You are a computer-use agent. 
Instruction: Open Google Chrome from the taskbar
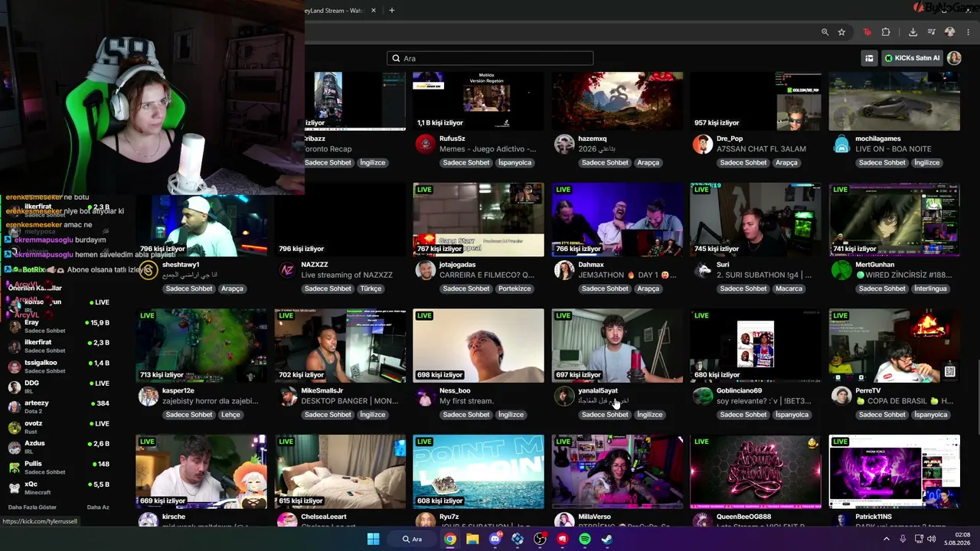tap(450, 539)
